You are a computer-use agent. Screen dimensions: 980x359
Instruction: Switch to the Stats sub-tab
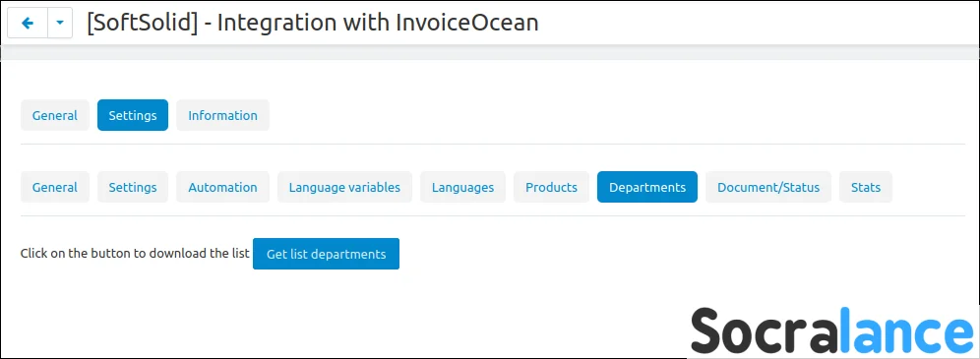866,187
